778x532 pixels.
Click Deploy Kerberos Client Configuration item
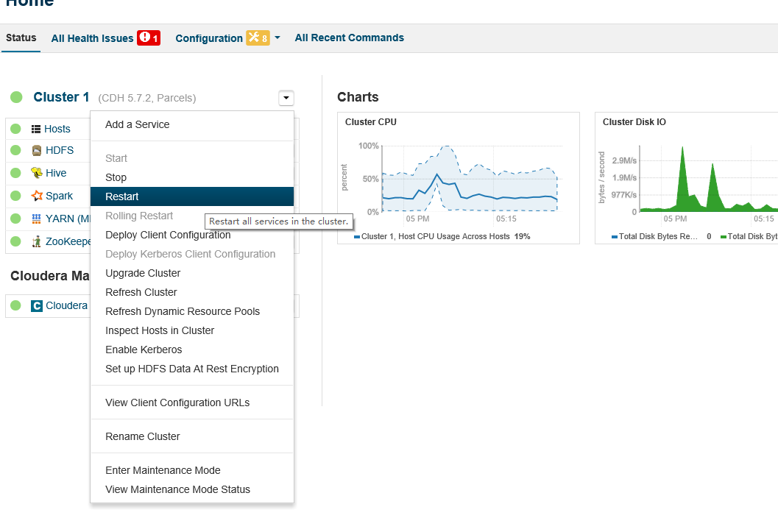click(x=192, y=254)
